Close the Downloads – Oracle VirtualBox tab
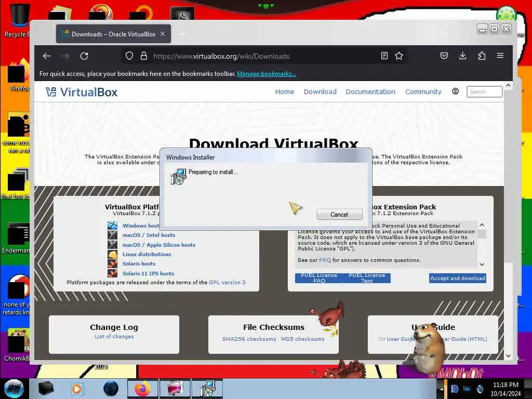The width and height of the screenshot is (532, 399). (x=163, y=34)
